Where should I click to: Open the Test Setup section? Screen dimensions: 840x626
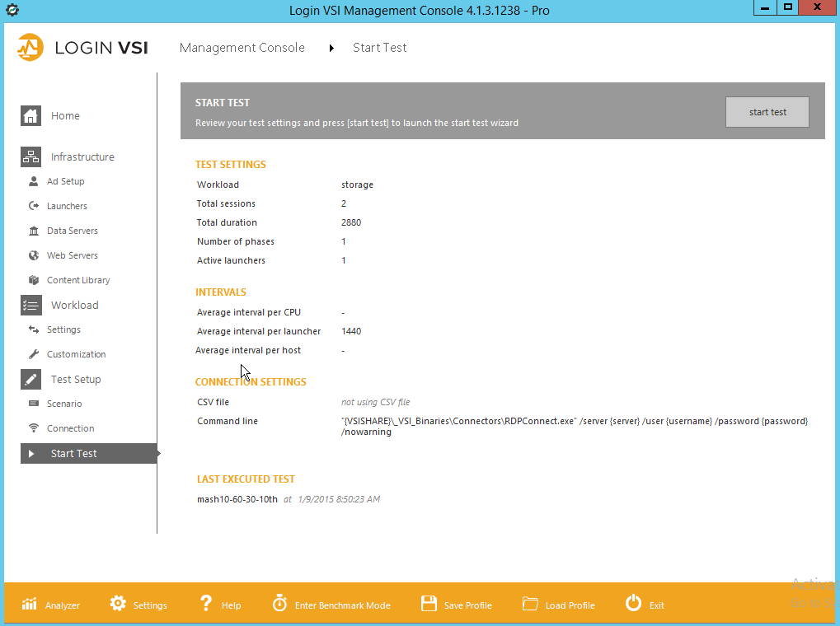[x=76, y=379]
